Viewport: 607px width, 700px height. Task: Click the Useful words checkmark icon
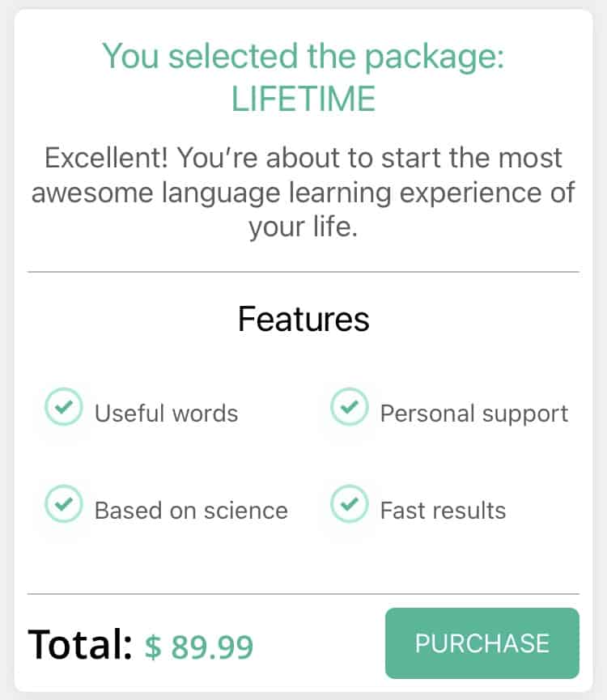pos(63,407)
